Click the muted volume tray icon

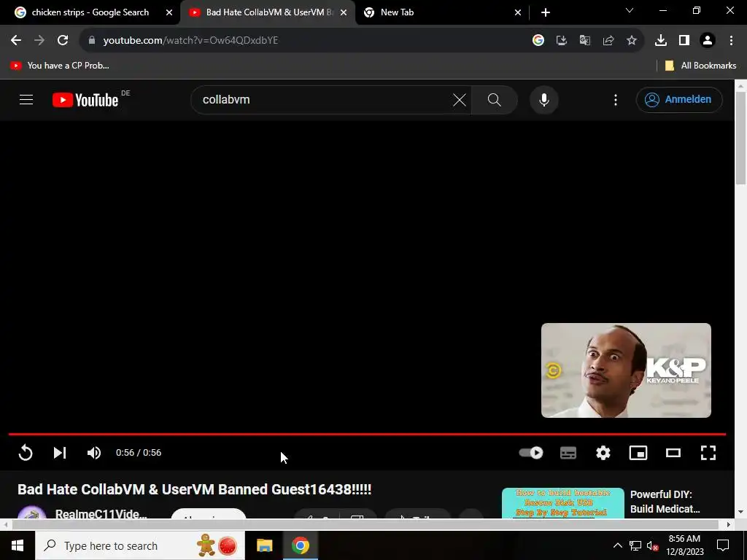pyautogui.click(x=653, y=545)
